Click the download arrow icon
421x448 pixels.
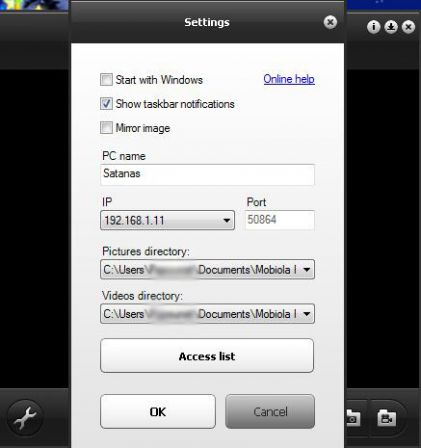point(391,27)
